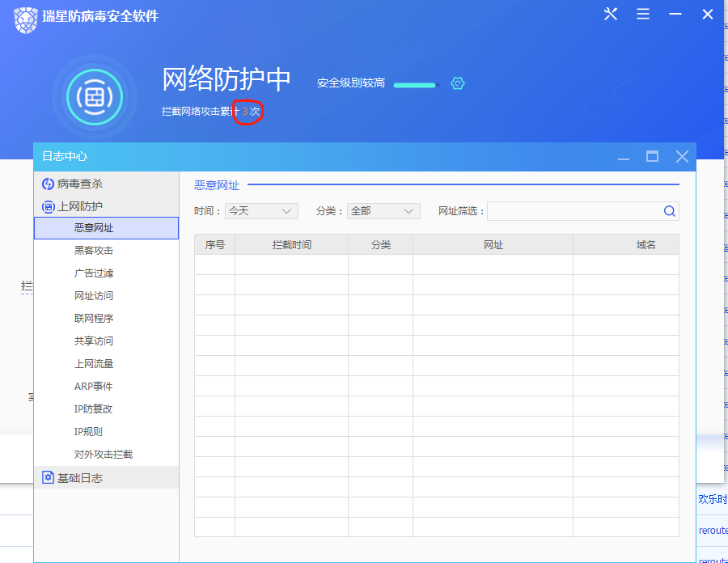Click the search magnifier in URL filter
Screen dimensions: 728x563
[669, 211]
